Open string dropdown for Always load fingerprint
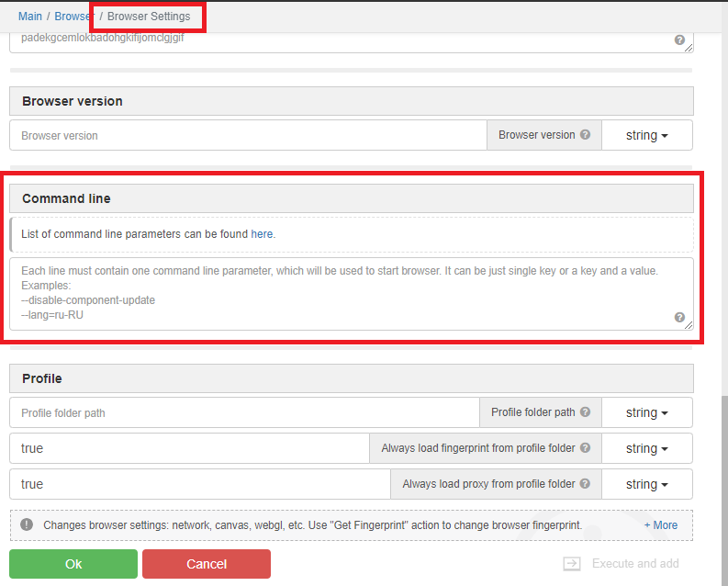The width and height of the screenshot is (728, 586). 646,448
